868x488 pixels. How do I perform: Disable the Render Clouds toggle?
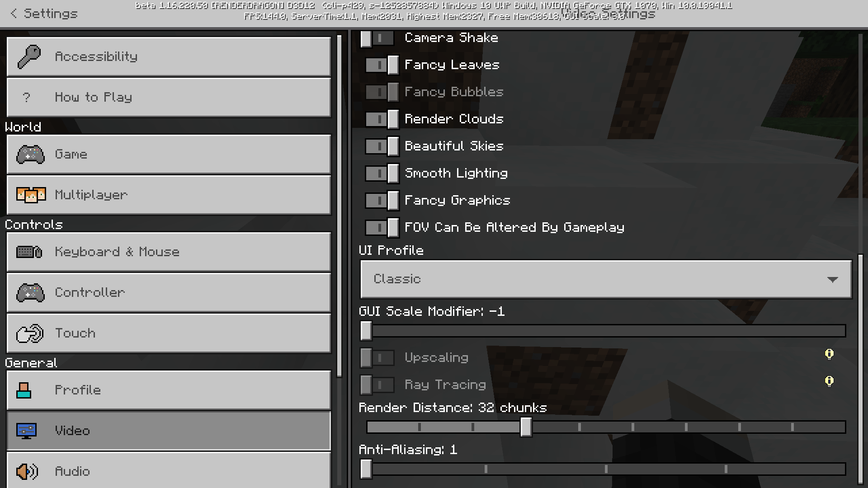click(x=382, y=119)
